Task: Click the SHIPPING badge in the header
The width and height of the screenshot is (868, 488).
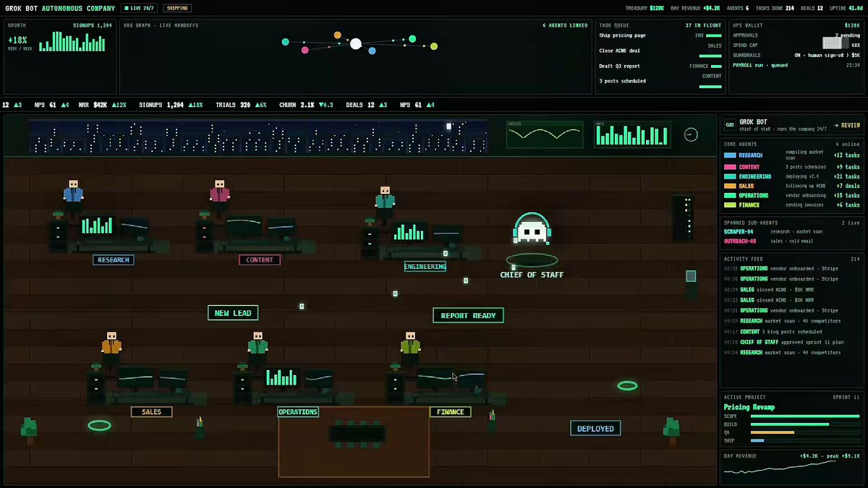Action: (177, 9)
